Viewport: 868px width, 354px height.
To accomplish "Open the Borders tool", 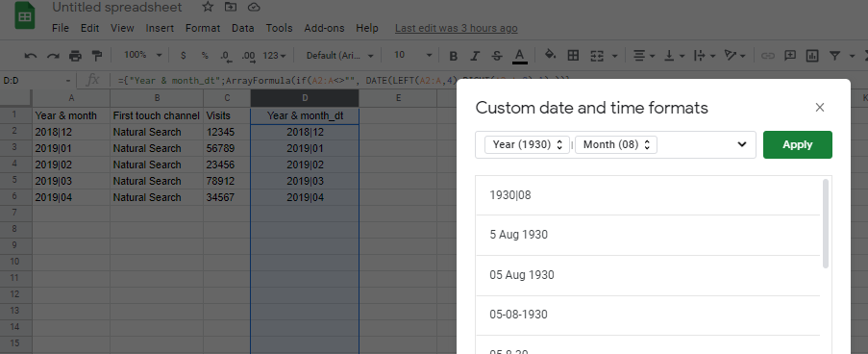I will (574, 55).
